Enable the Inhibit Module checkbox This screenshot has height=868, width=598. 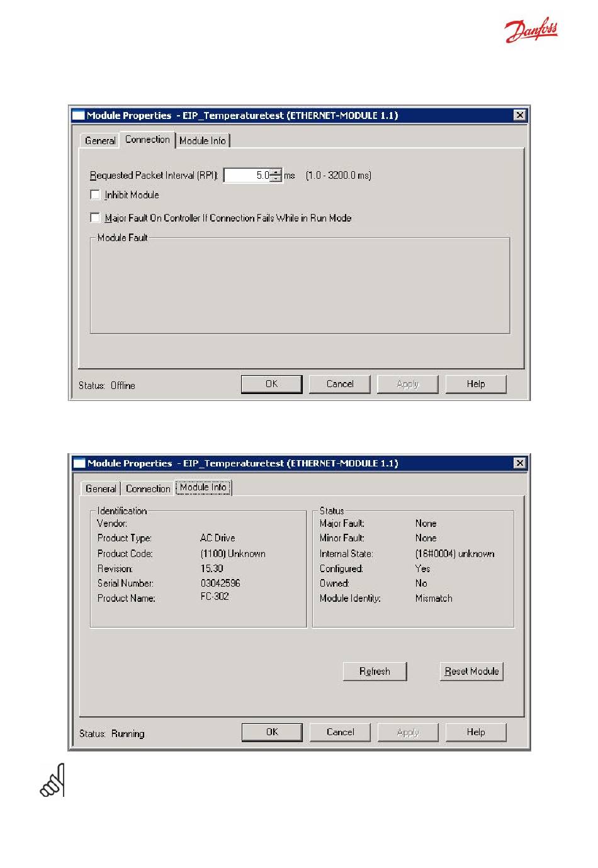95,194
